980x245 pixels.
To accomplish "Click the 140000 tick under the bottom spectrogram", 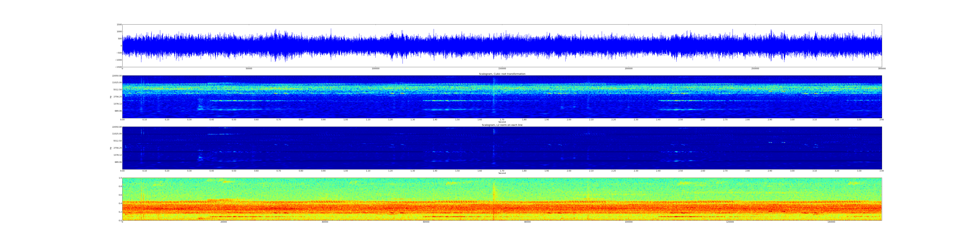I will [831, 222].
